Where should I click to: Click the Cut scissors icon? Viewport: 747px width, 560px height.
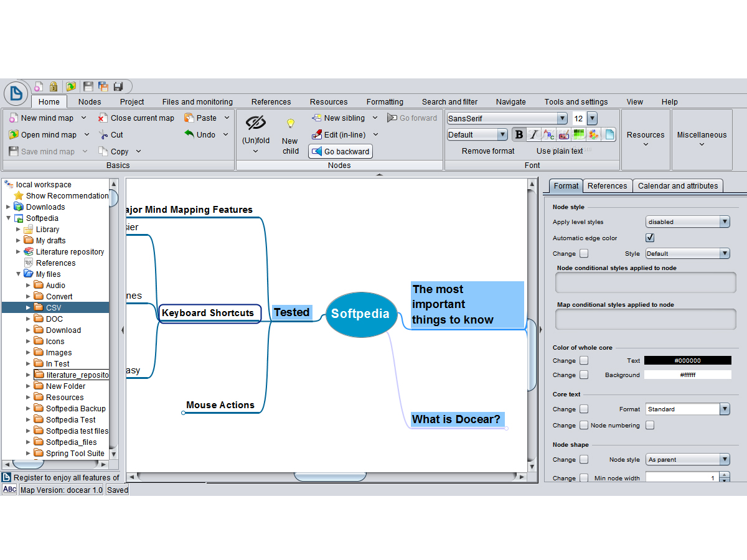click(x=103, y=134)
